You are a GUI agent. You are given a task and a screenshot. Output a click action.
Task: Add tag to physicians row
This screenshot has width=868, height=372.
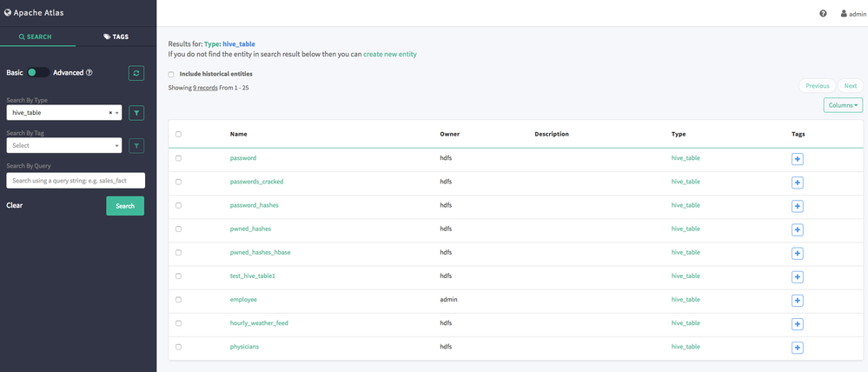[797, 348]
